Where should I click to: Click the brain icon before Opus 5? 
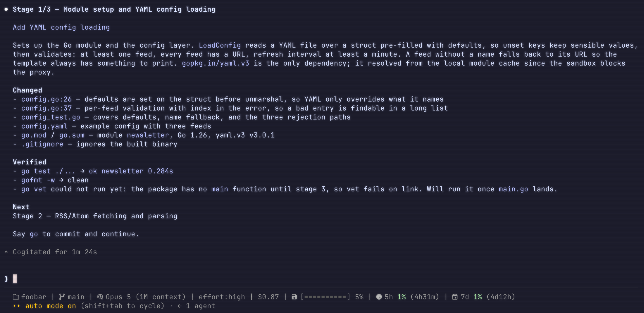point(100,297)
